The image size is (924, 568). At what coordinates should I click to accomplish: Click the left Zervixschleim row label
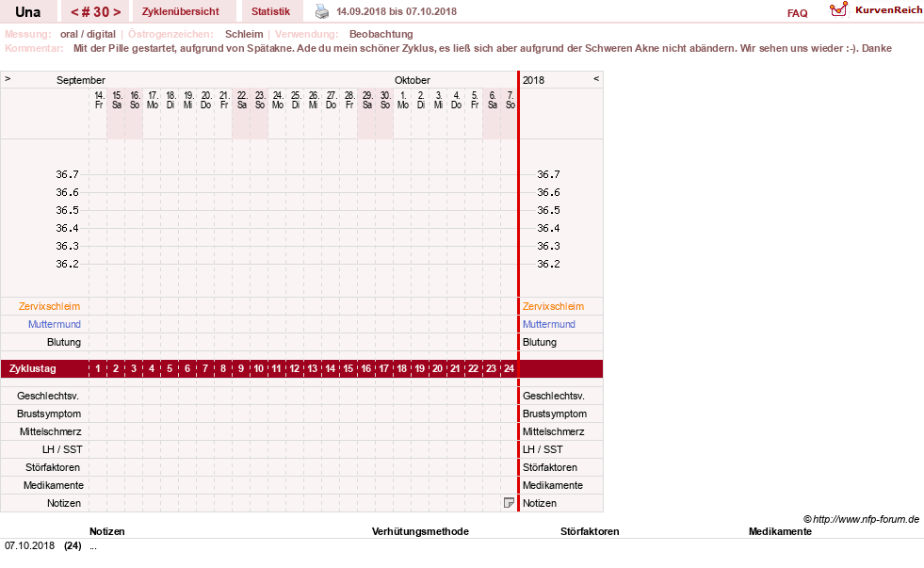50,306
